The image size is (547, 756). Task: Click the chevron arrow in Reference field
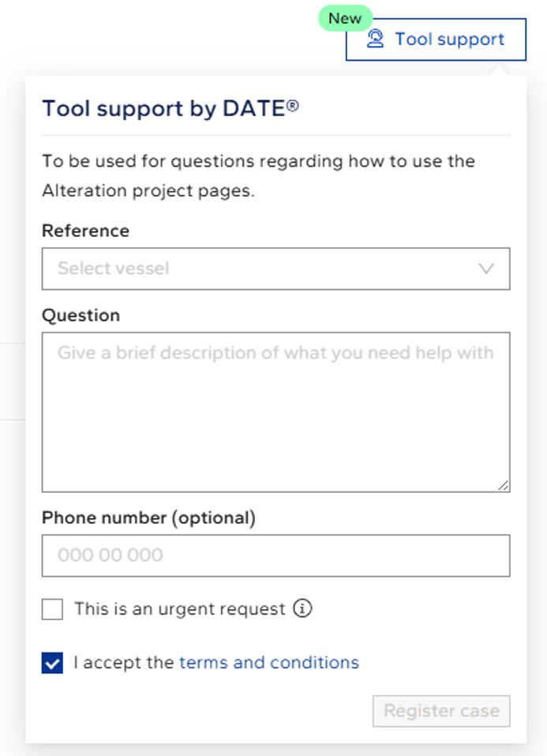pos(486,269)
